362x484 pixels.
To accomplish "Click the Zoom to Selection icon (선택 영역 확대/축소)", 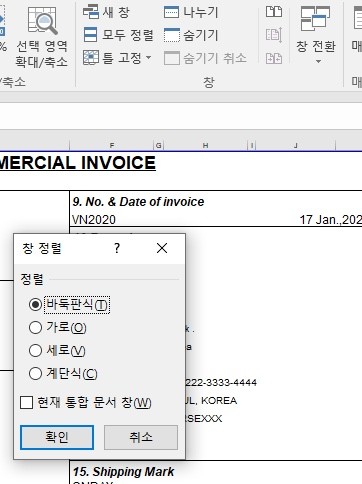I will [x=42, y=21].
